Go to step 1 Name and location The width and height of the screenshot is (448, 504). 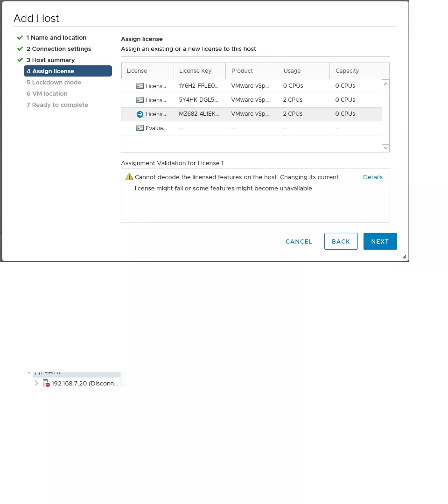56,38
